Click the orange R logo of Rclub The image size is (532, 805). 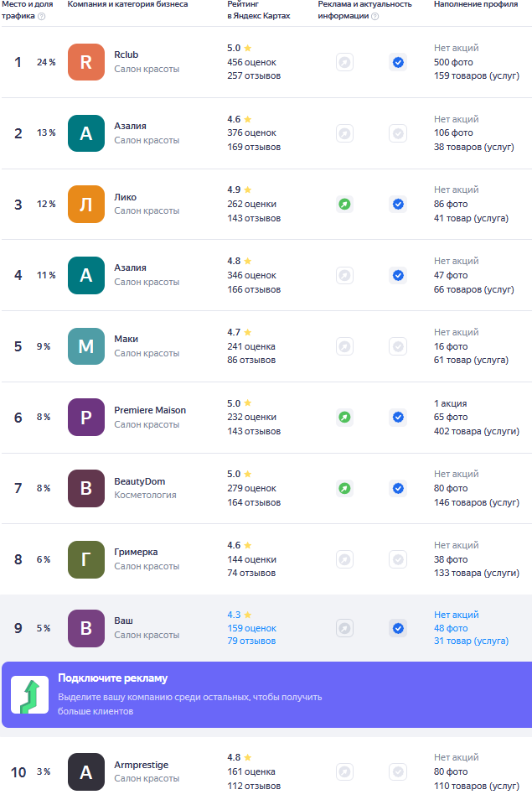click(x=86, y=62)
